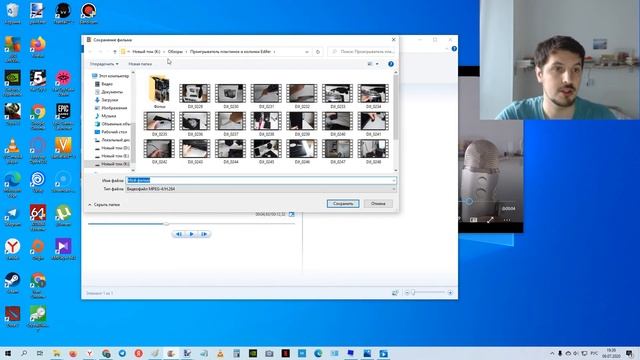Click the taskbar search magnifier
Viewport: 640px width, 360px height.
[x=24, y=353]
